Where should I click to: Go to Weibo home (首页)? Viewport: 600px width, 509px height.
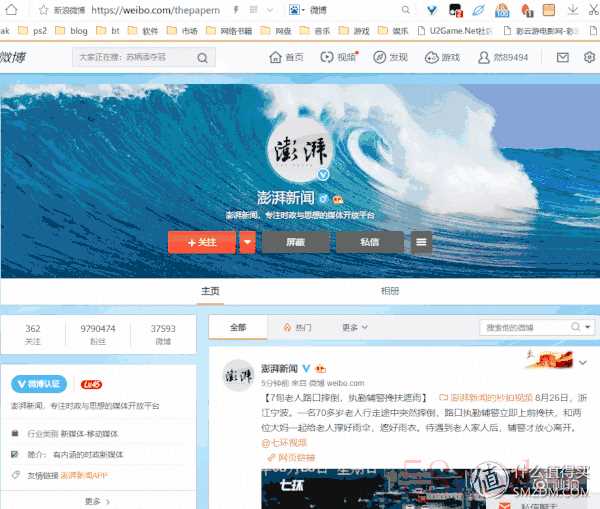[286, 57]
